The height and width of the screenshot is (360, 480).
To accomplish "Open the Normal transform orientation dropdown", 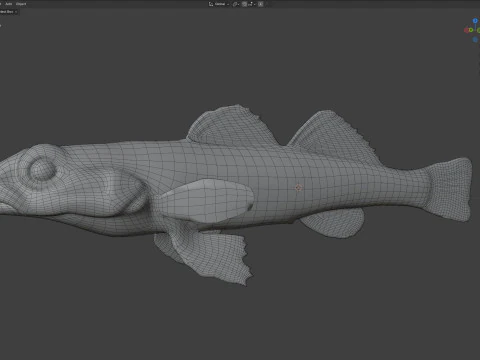I will (x=219, y=4).
